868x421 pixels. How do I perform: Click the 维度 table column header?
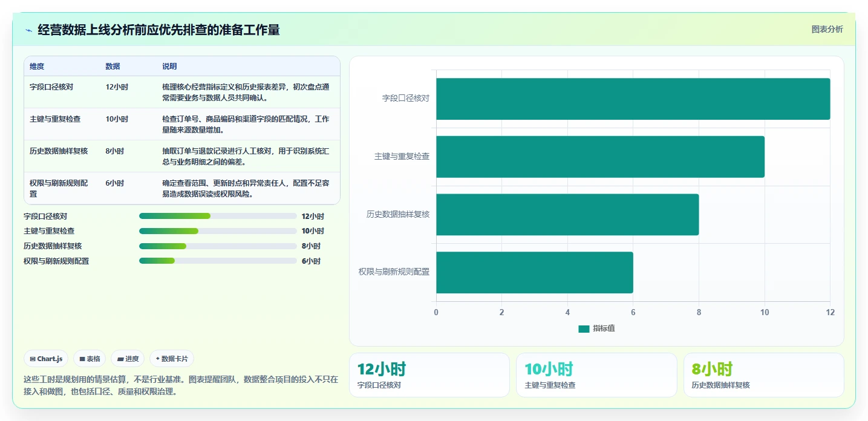point(37,67)
